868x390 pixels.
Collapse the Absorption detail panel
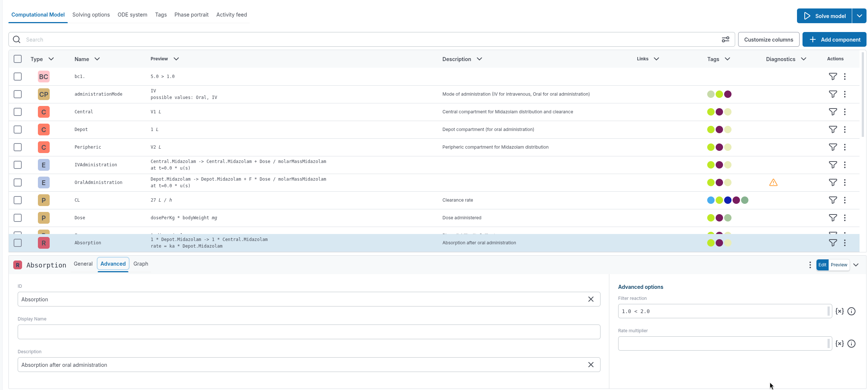(856, 265)
